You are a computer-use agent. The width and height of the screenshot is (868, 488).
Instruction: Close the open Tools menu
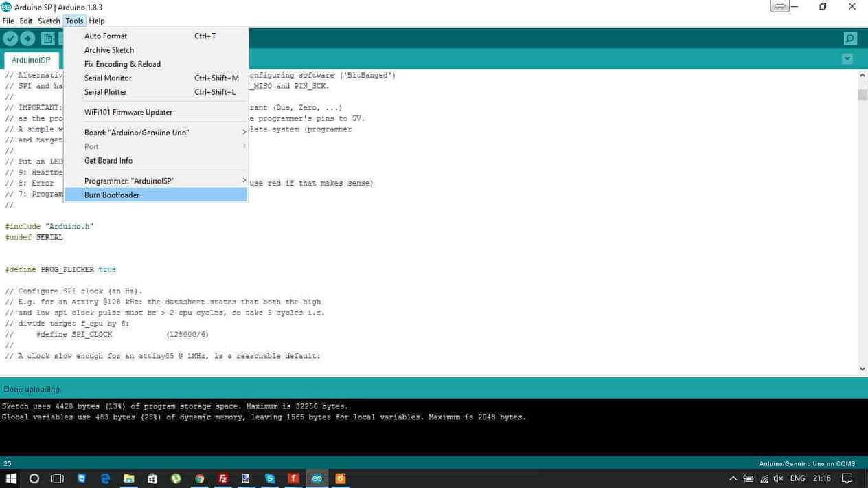point(74,21)
